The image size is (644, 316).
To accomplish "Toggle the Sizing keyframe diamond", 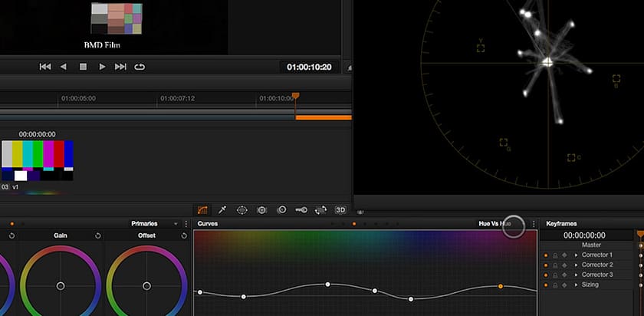I will coord(565,285).
